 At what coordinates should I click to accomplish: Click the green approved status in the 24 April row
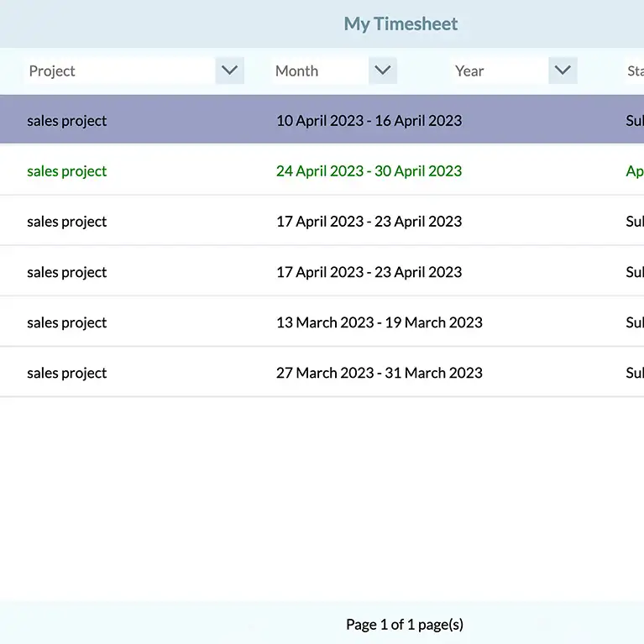(634, 171)
